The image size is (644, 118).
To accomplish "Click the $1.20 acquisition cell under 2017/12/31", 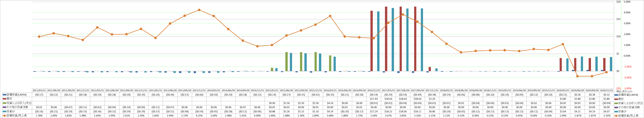I will (432, 99).
